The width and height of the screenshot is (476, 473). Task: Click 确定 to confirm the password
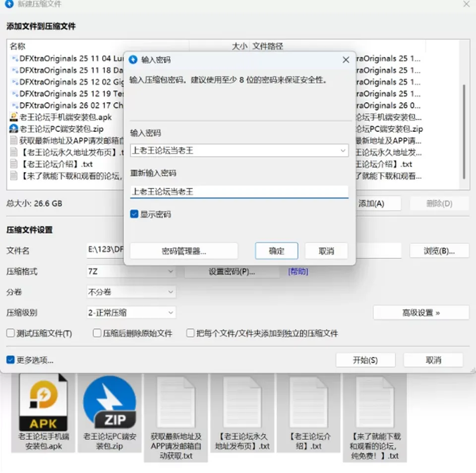tap(277, 251)
